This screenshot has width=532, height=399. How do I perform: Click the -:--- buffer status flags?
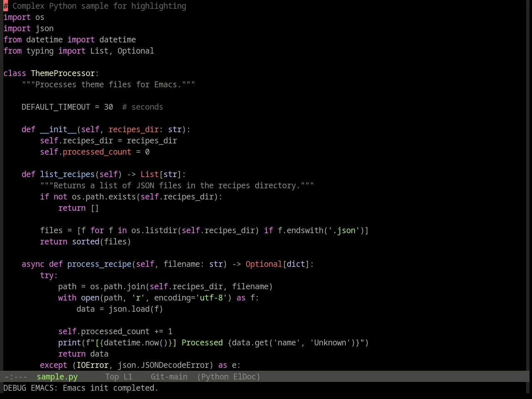[16, 377]
